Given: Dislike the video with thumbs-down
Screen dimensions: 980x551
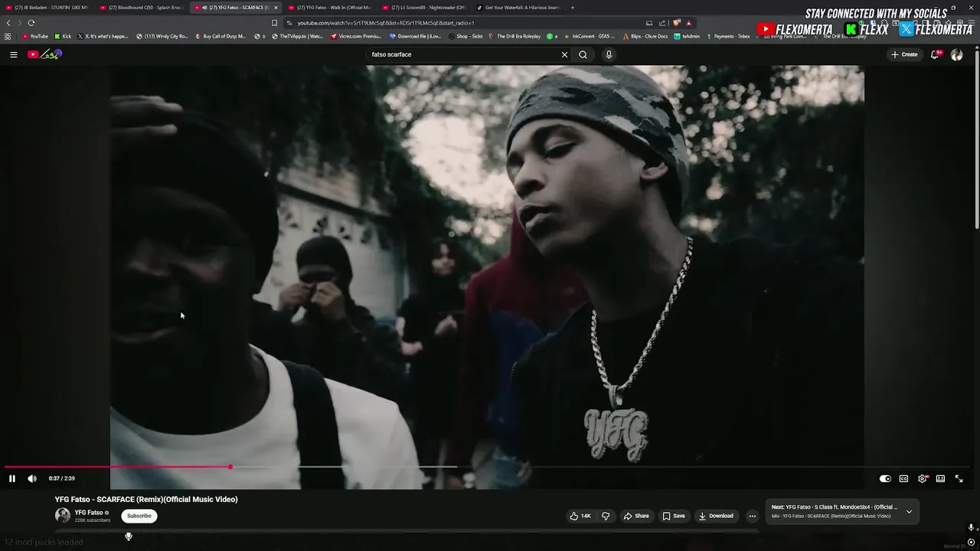Looking at the screenshot, I should [606, 516].
